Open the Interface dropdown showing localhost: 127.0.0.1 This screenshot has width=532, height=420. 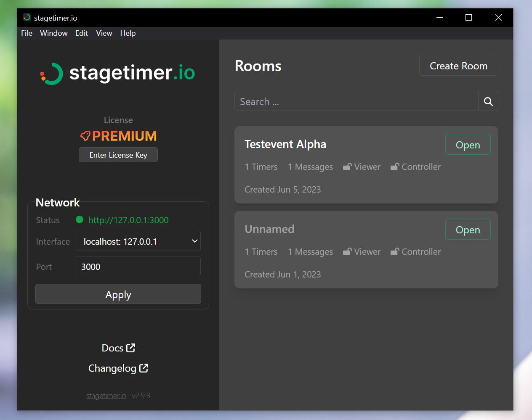tap(138, 241)
